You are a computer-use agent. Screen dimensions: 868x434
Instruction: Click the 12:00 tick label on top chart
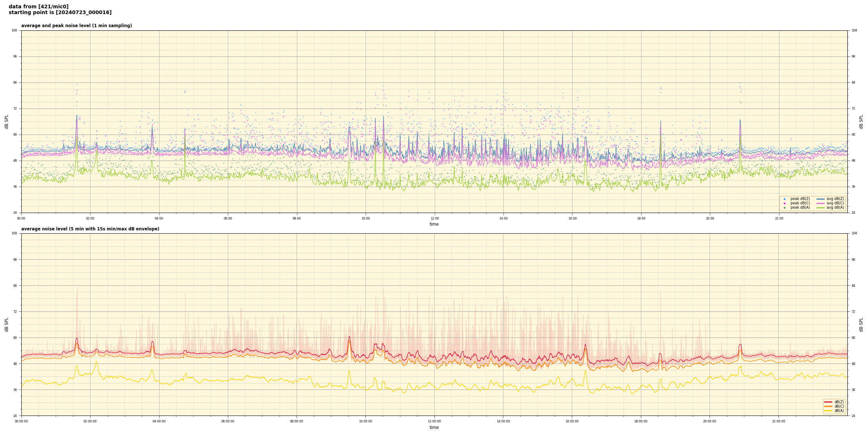click(x=434, y=218)
